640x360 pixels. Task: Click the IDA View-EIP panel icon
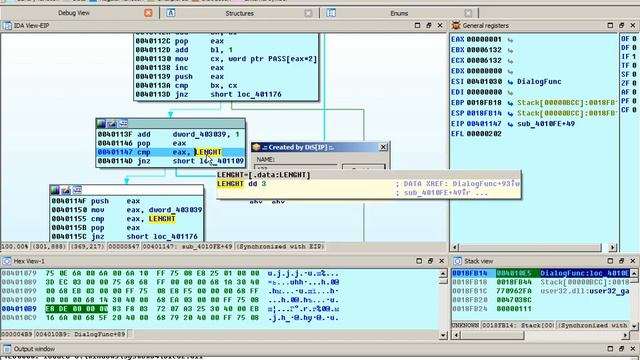coord(7,26)
